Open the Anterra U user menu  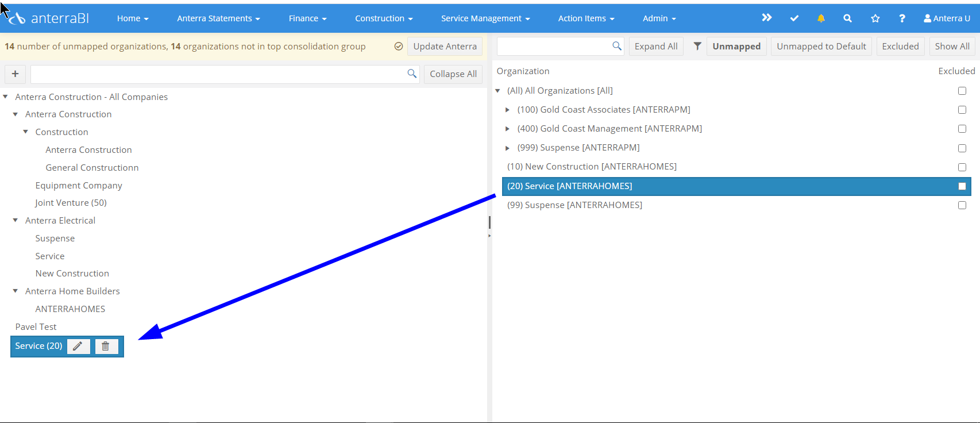click(x=947, y=18)
